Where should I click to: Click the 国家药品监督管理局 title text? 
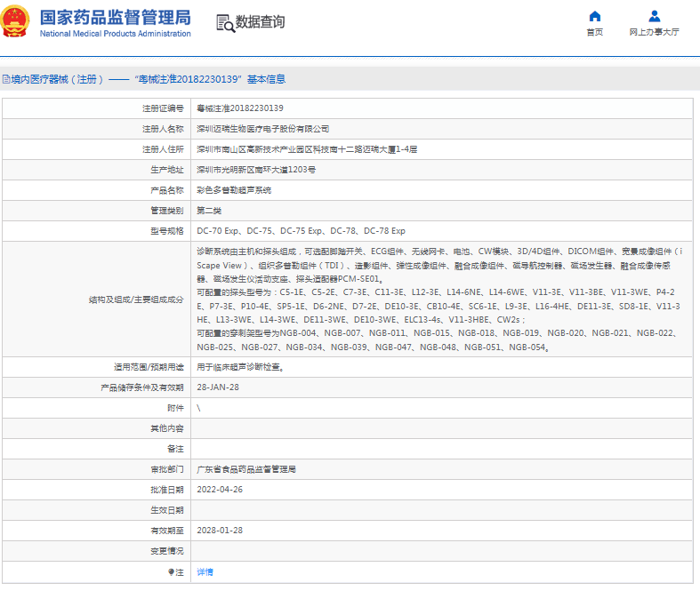(116, 17)
